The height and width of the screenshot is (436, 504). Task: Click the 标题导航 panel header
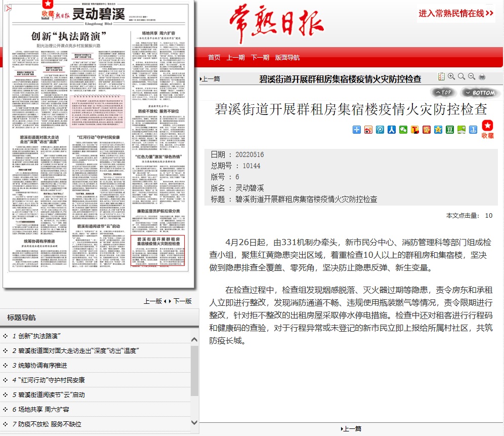pyautogui.click(x=99, y=318)
